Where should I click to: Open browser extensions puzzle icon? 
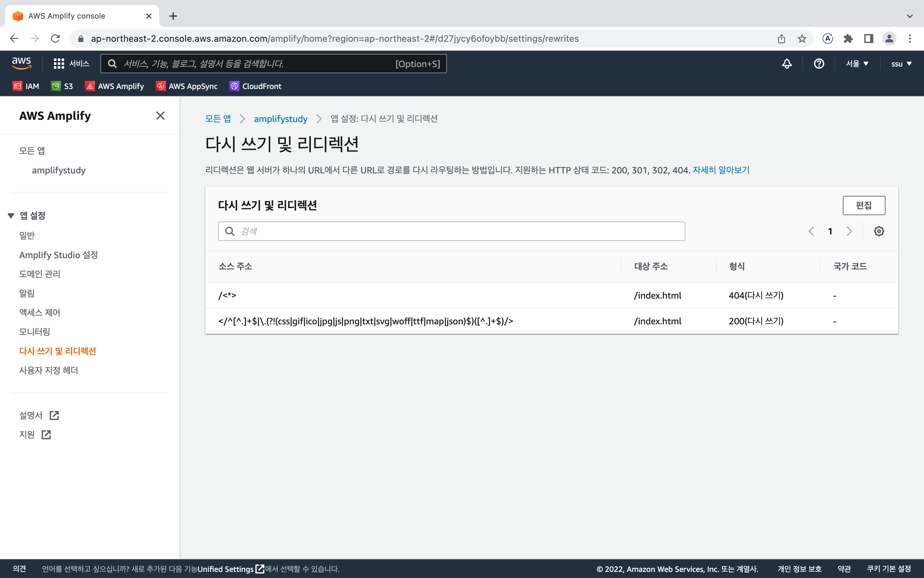point(848,39)
